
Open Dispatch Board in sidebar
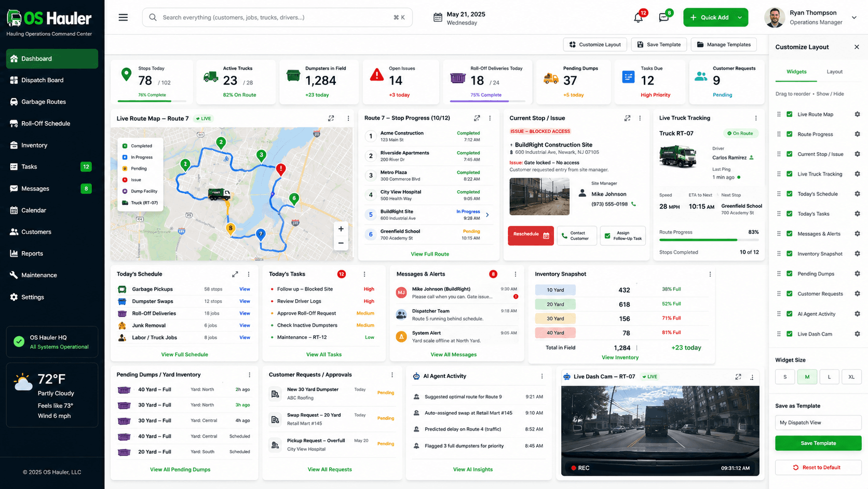pyautogui.click(x=52, y=80)
